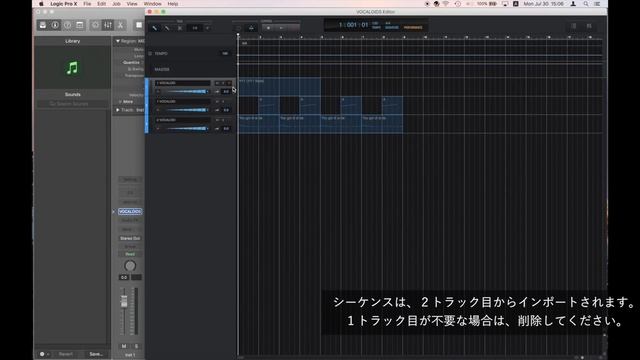Toggle first button on track 1 VOCALOID header
Viewport: 640px width, 360px height.
pyautogui.click(x=217, y=83)
